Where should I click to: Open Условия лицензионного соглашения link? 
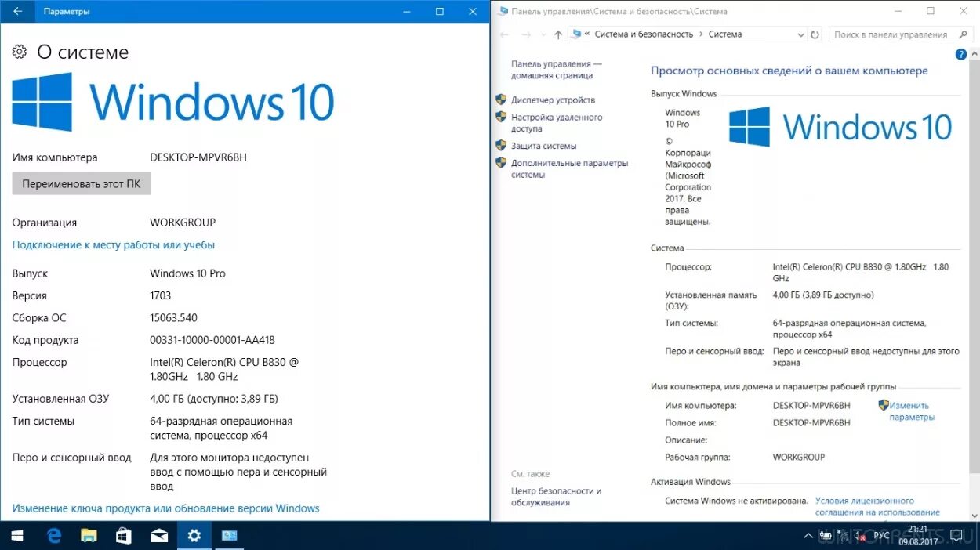point(877,506)
